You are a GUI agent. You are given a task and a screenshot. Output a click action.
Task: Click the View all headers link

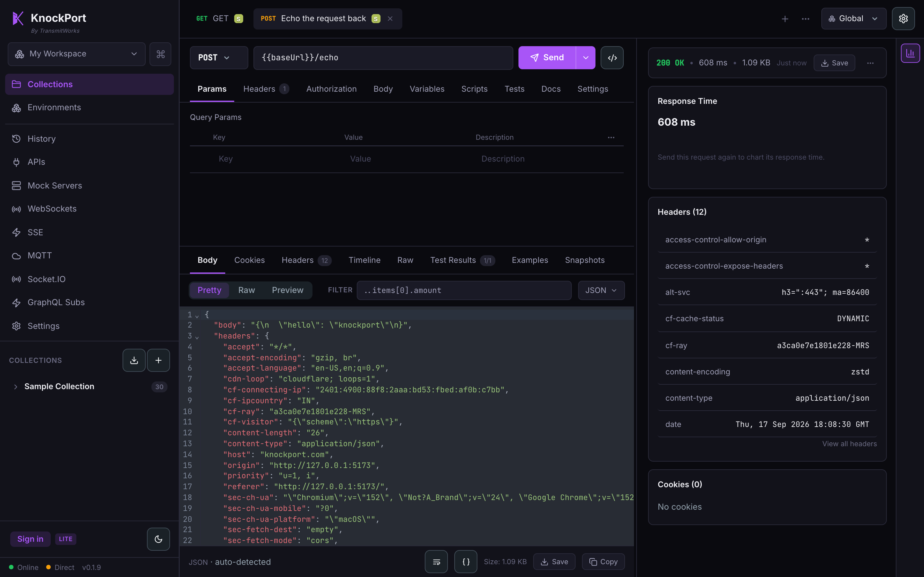(849, 444)
